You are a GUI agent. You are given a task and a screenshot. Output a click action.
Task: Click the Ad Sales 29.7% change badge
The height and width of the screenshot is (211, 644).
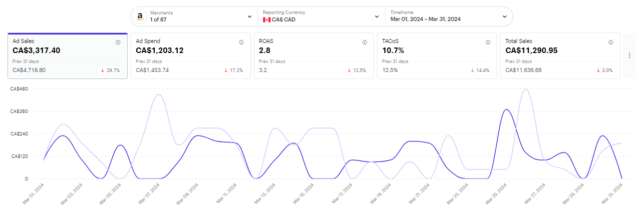[x=110, y=70]
